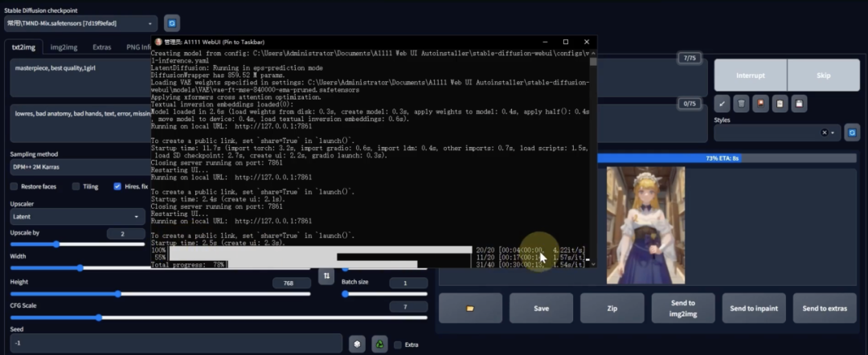Click the Seed input field
Viewport: 868px width, 355px height.
pyautogui.click(x=176, y=344)
